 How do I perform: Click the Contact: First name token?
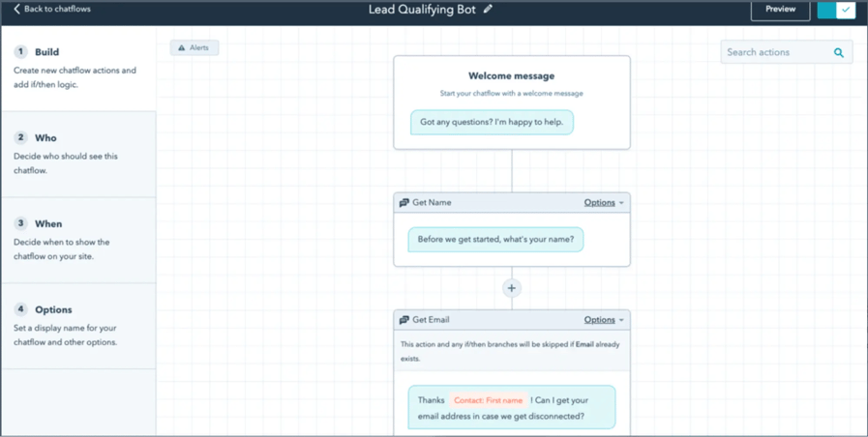(x=488, y=400)
